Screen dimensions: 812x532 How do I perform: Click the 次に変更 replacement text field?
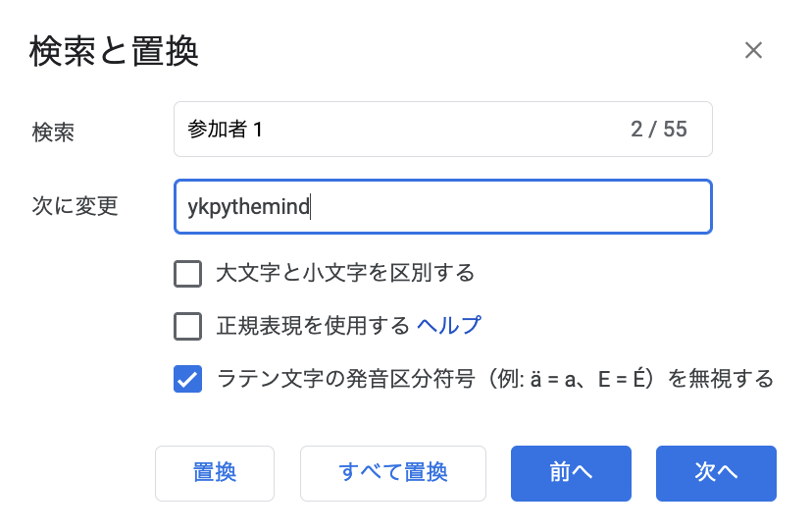442,206
